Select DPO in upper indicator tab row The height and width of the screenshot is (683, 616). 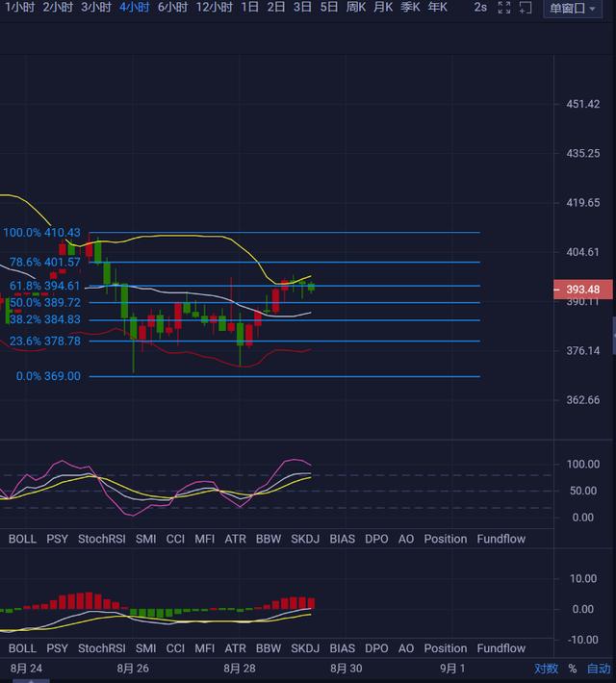tap(376, 539)
